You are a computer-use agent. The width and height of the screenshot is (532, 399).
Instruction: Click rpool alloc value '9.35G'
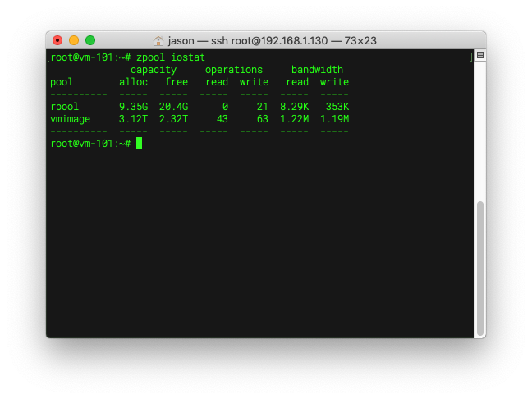point(133,107)
